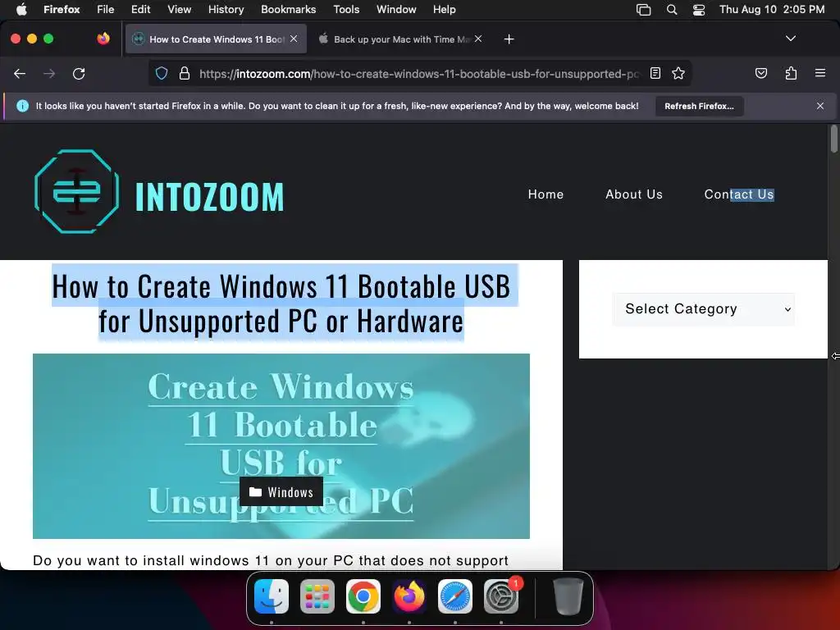Open the File menu

point(106,10)
